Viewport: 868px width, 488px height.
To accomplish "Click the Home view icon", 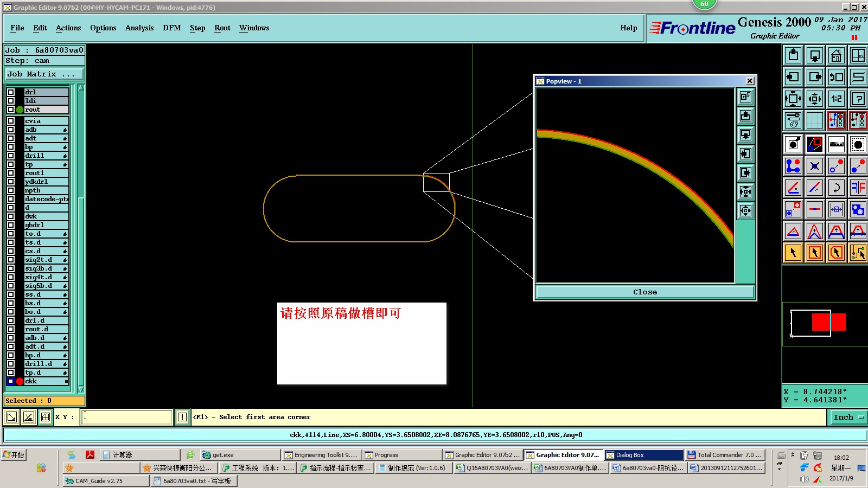I will pos(836,55).
